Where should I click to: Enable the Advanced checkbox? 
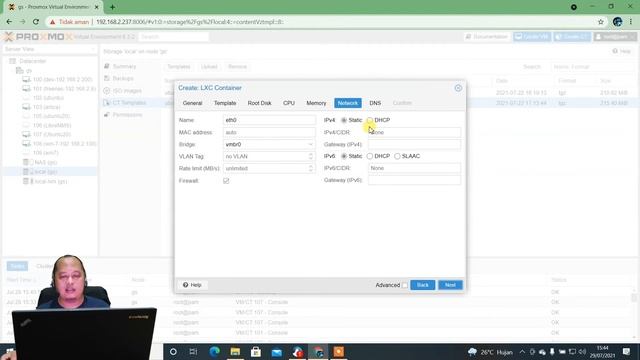pos(404,285)
